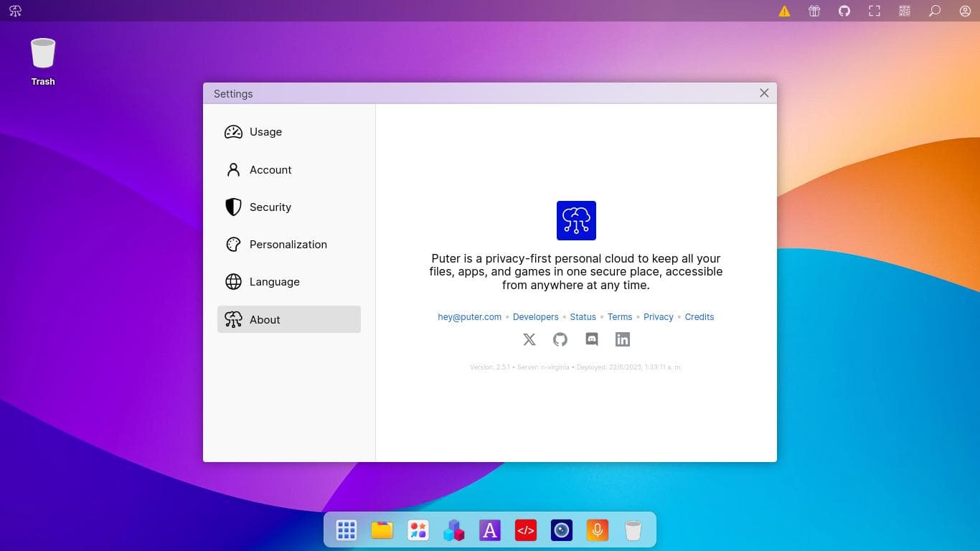The height and width of the screenshot is (551, 980).
Task: Open the search magnifier icon
Action: [x=935, y=11]
